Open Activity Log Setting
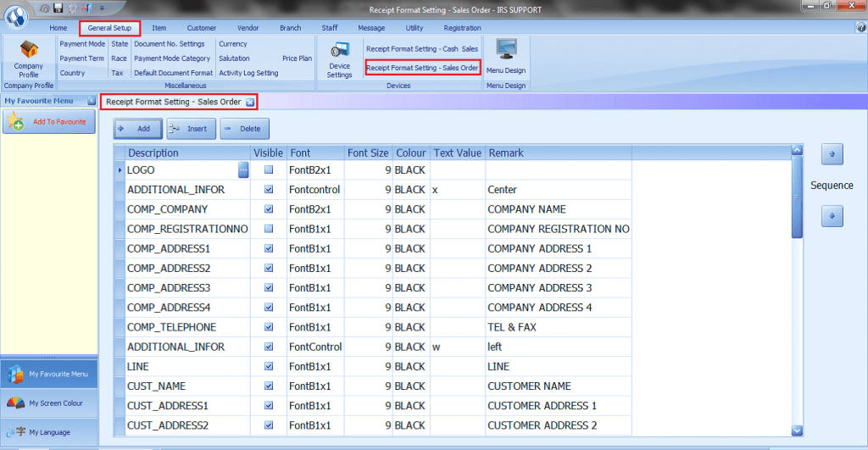This screenshot has width=868, height=450. click(248, 73)
